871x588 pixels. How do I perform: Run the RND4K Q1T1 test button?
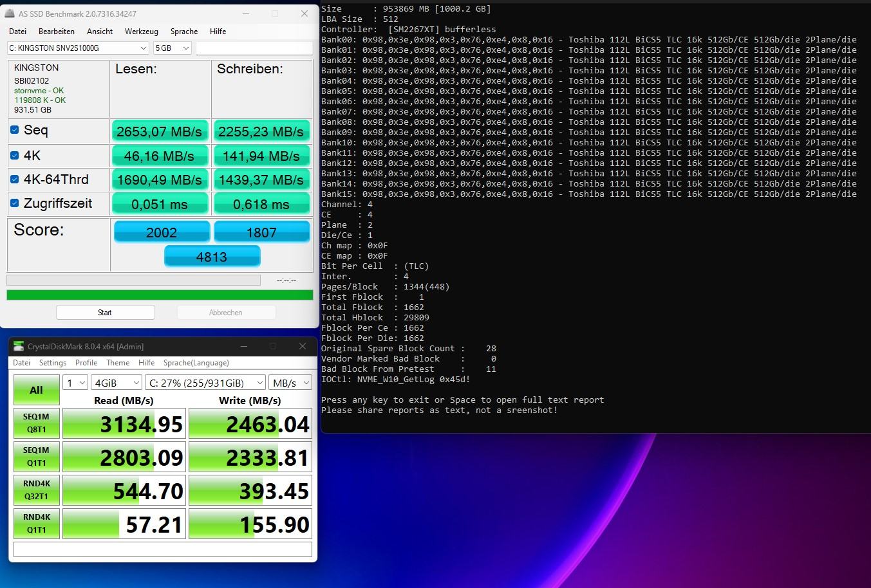(x=37, y=524)
